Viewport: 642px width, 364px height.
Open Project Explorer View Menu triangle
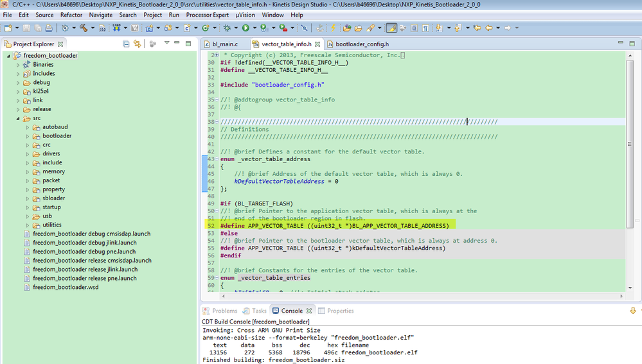tap(166, 42)
